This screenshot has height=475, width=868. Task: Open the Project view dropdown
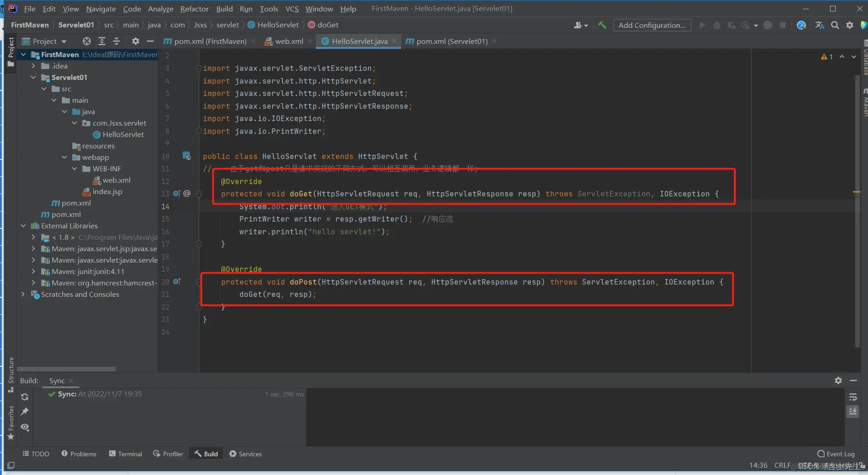[45, 41]
